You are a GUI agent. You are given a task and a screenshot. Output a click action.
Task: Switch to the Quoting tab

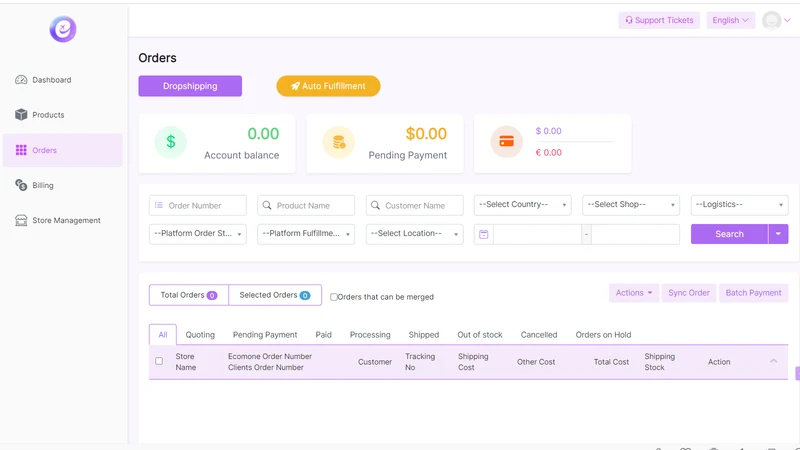[x=200, y=335]
